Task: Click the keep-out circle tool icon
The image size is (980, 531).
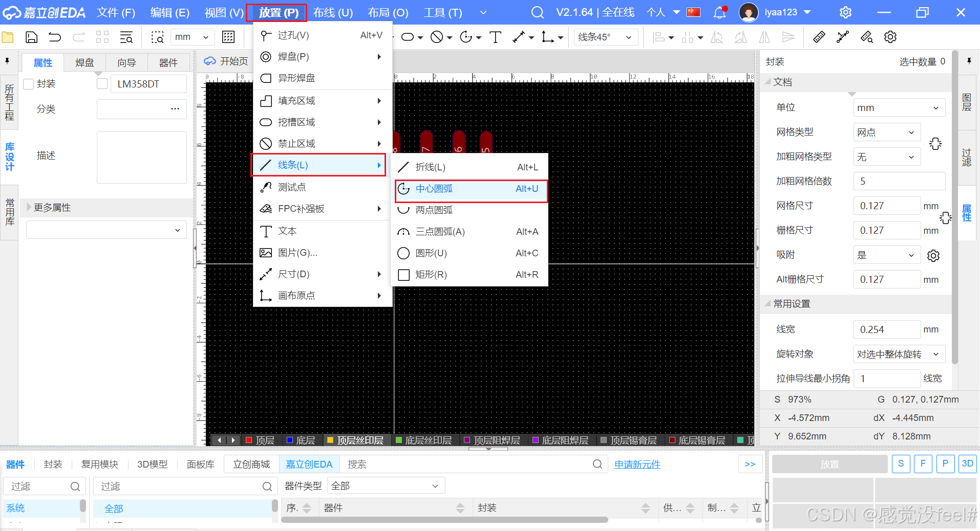Action: point(437,37)
